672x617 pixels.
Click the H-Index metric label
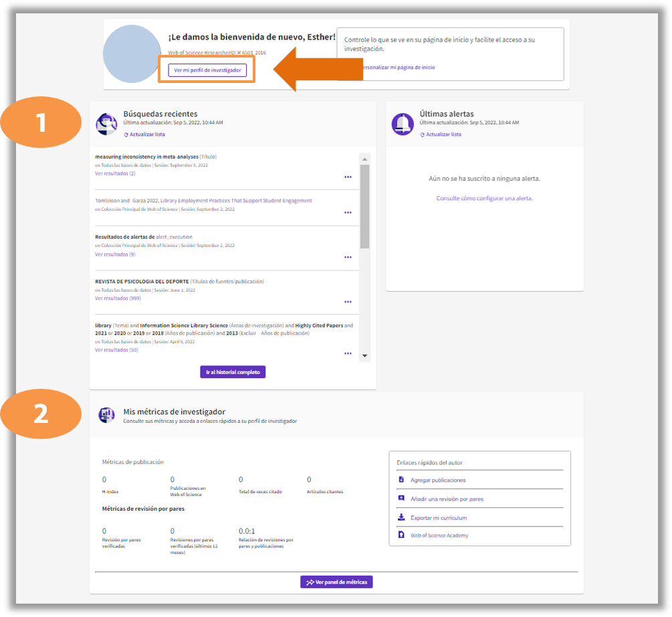pos(110,492)
